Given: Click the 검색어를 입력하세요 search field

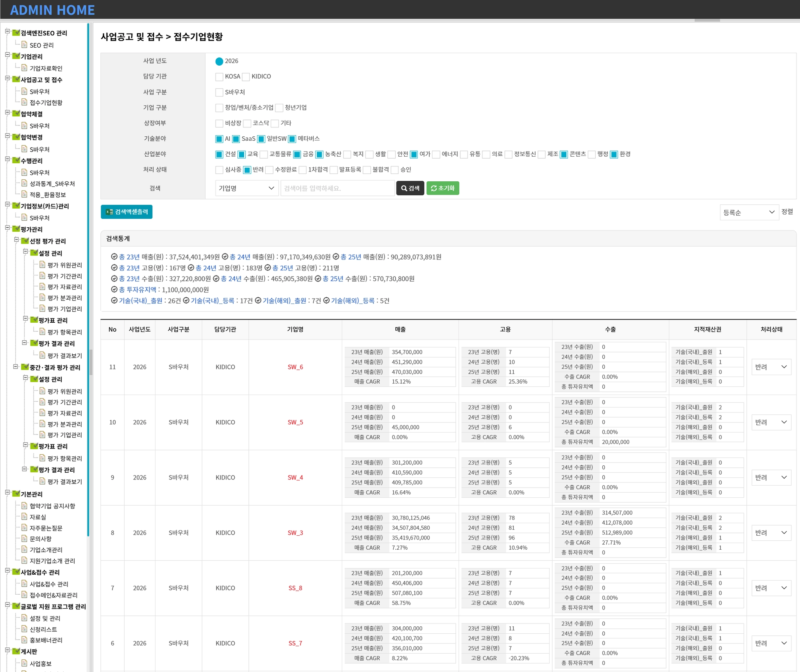Looking at the screenshot, I should pos(337,188).
